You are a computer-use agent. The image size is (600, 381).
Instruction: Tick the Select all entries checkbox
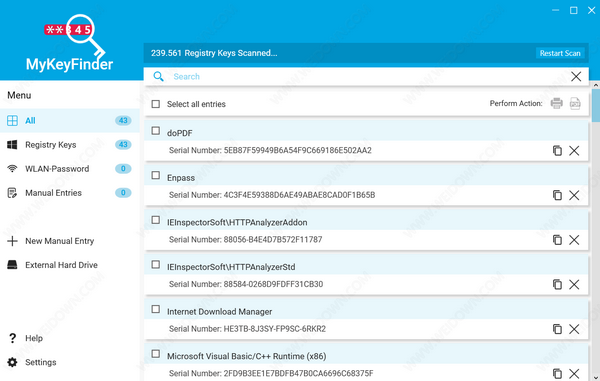click(x=156, y=104)
